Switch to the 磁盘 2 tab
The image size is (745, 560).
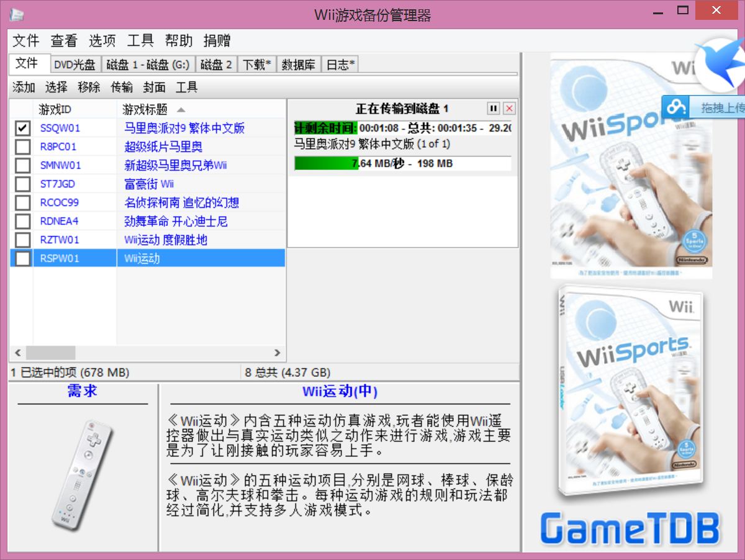pos(216,65)
